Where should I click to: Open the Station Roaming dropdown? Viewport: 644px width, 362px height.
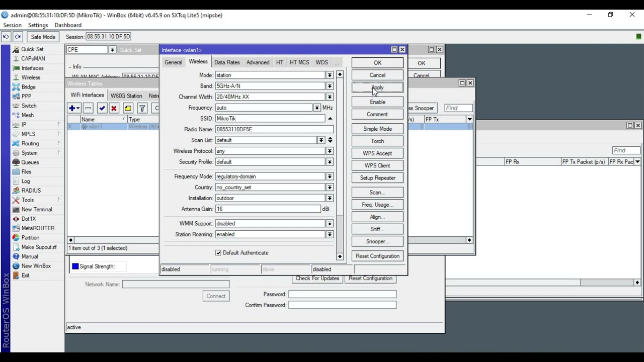[330, 234]
